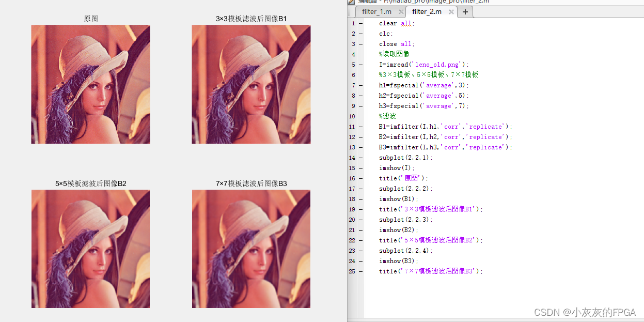Select the 3×3 filtered image B1 subplot
644x322 pixels.
point(251,84)
